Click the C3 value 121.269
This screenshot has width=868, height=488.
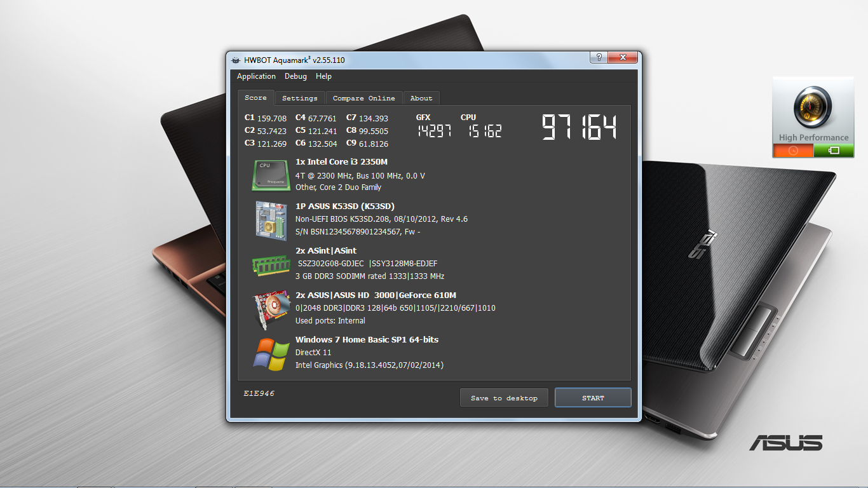(x=272, y=144)
